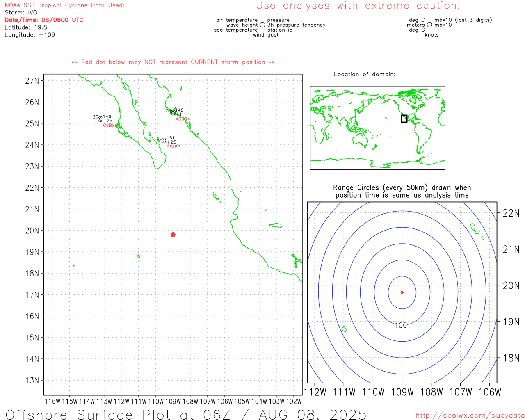The image size is (525, 420).
Task: Click 'sea temperature' legend label
Action: [x=236, y=30]
